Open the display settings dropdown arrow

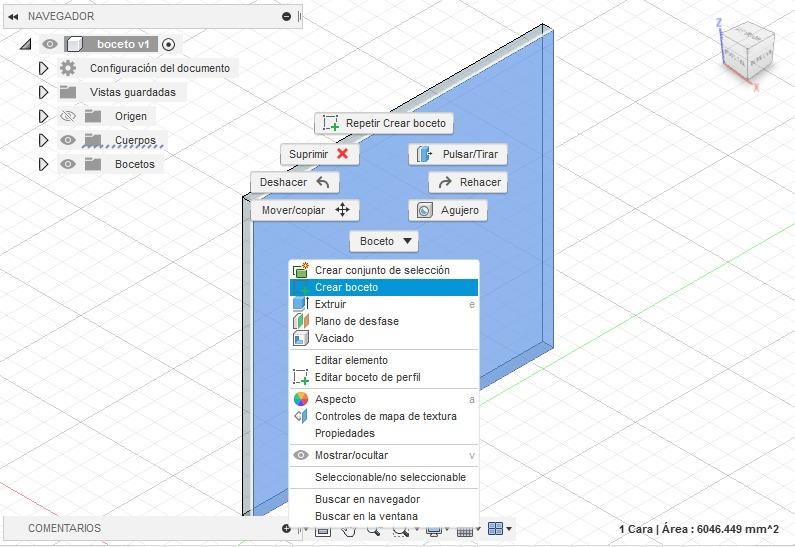click(x=447, y=530)
